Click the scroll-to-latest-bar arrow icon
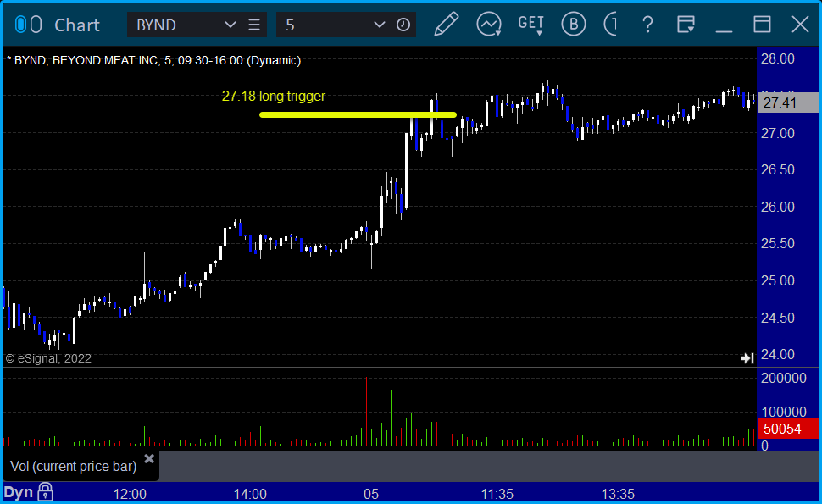 click(x=747, y=358)
